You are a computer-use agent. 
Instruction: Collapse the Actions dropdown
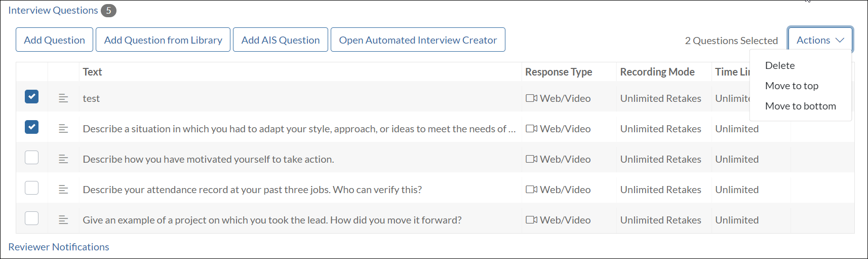820,40
